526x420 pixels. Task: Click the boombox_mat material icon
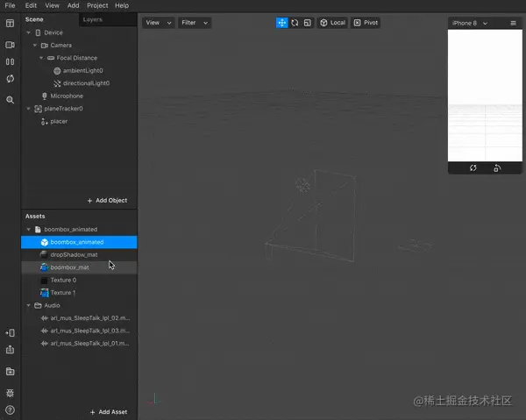[45, 267]
